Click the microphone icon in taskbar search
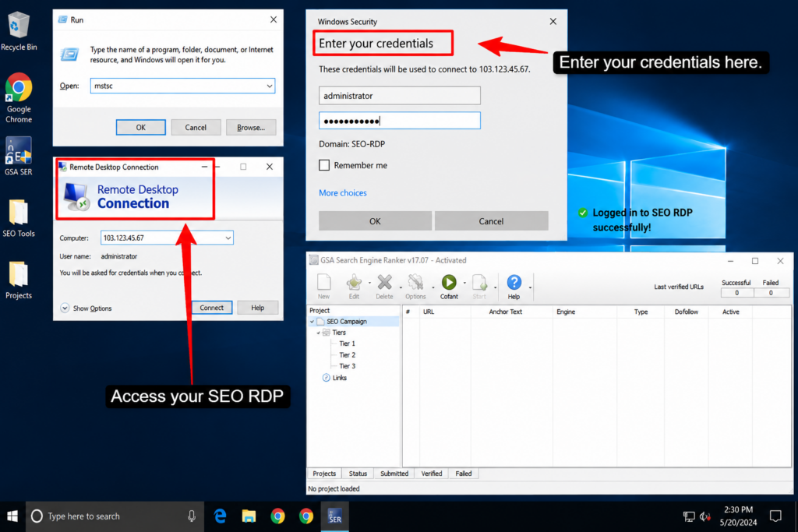Image resolution: width=798 pixels, height=532 pixels. coord(192,516)
